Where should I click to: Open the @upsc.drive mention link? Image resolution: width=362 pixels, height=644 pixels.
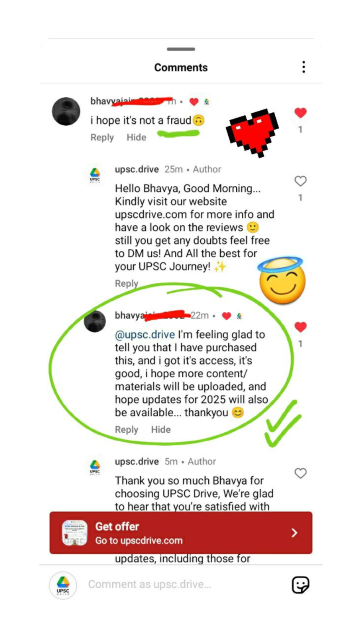click(145, 335)
